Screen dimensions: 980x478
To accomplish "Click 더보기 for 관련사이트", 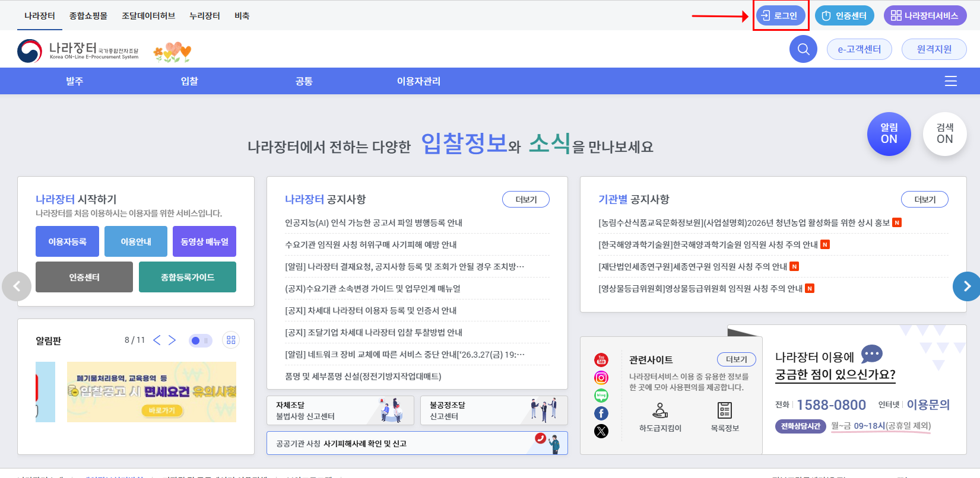I will click(x=737, y=359).
